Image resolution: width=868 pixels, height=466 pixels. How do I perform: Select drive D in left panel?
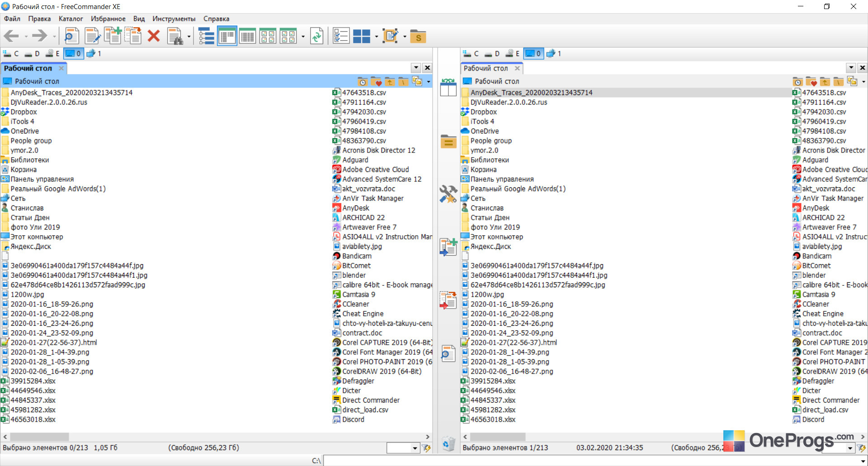pos(32,53)
